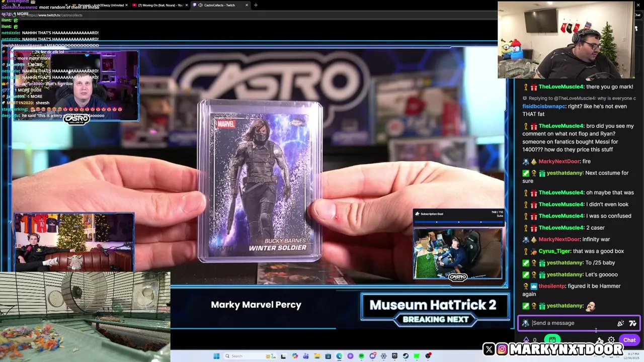
Task: Open Windows Settings gear on the taskbar
Action: (x=383, y=356)
